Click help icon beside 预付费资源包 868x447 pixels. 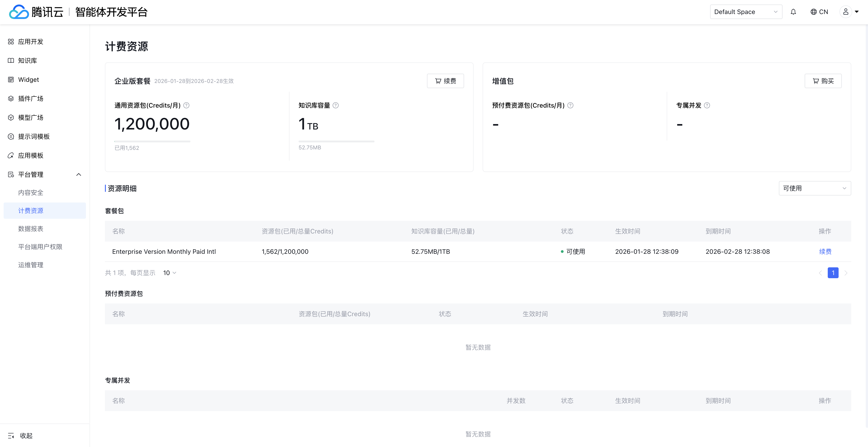tap(570, 105)
